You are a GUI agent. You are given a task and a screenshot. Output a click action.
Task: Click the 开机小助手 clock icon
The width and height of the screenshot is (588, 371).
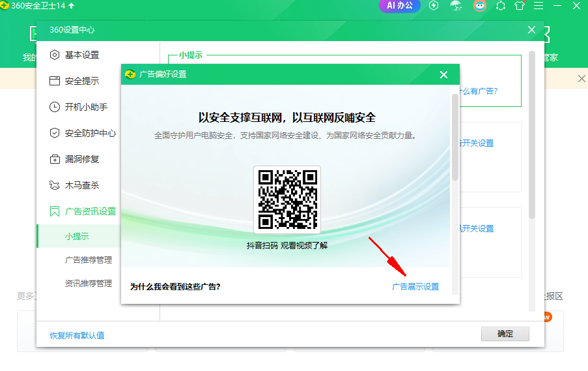(x=55, y=107)
